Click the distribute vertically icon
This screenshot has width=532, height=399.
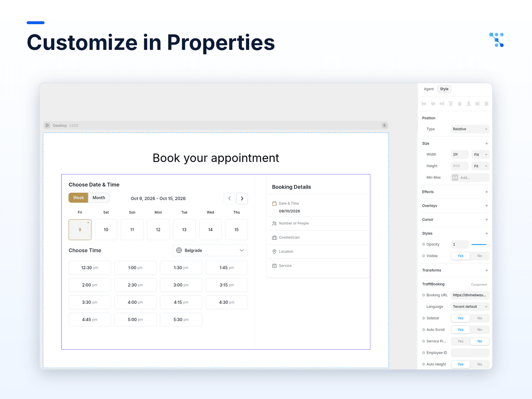(x=487, y=104)
